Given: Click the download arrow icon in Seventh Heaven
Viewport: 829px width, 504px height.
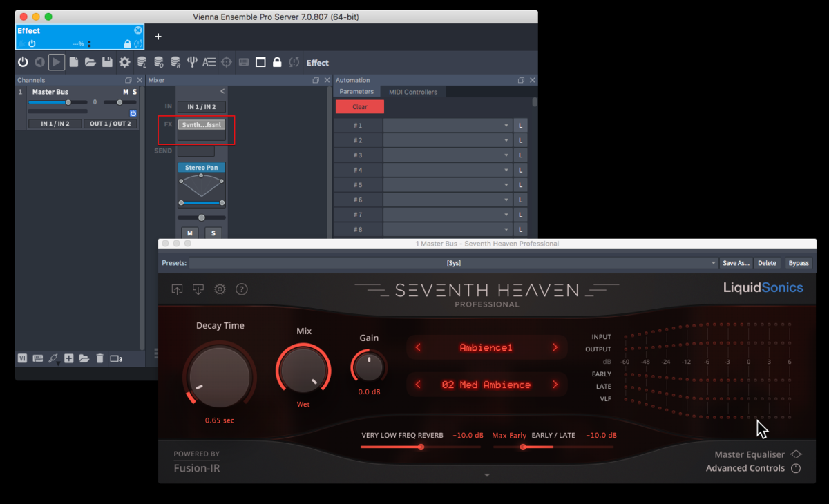Looking at the screenshot, I should 198,289.
